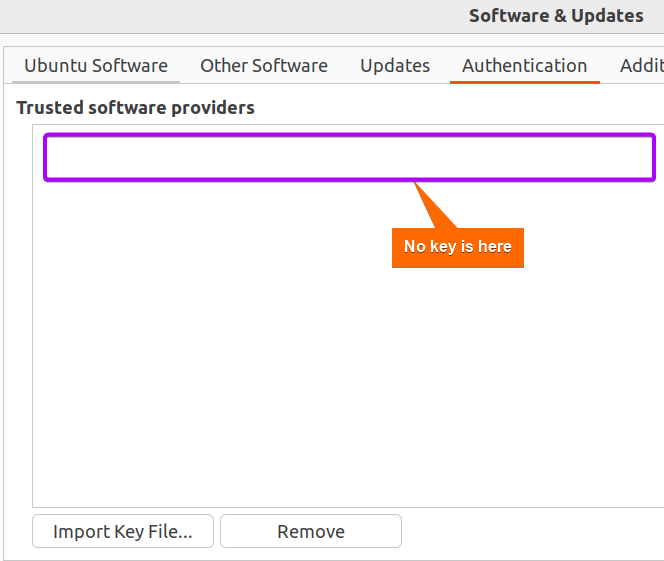Click the "No key is here" callout

coord(458,248)
